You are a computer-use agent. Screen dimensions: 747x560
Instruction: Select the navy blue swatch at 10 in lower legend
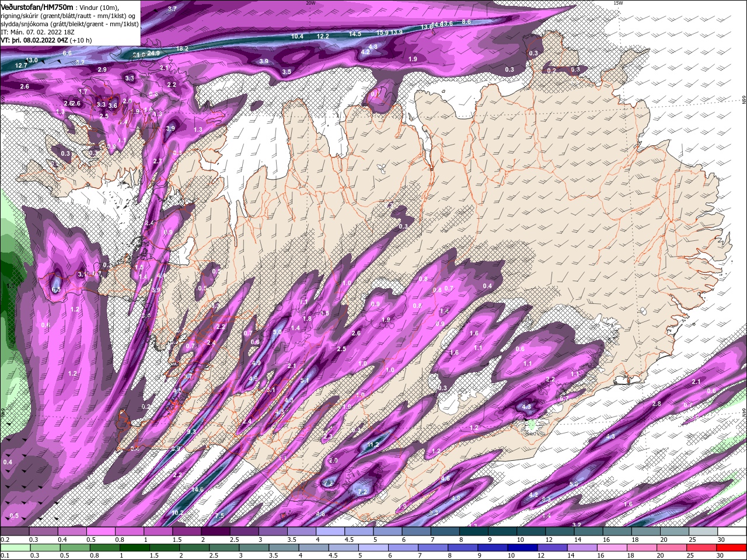[x=522, y=548]
